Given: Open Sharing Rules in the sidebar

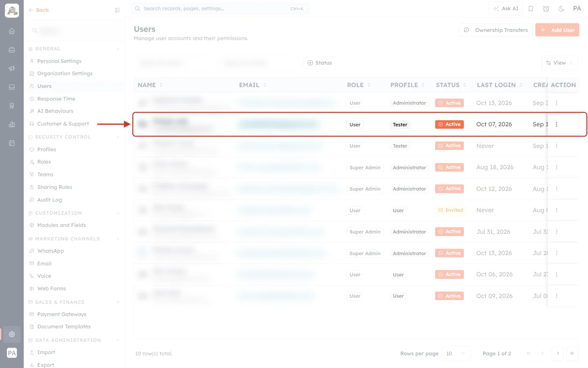Looking at the screenshot, I should click(x=54, y=187).
